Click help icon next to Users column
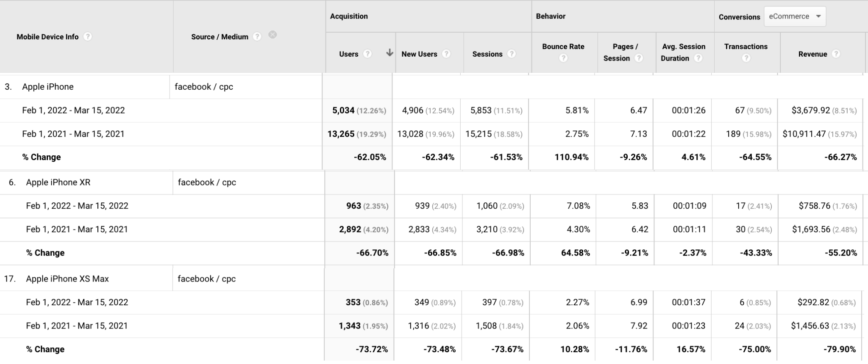The image size is (868, 364). (367, 54)
